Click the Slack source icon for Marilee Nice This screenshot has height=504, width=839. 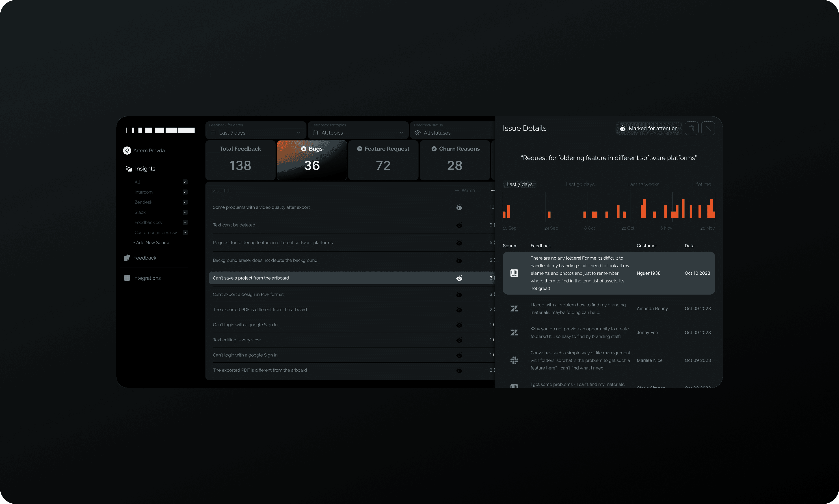tap(514, 360)
